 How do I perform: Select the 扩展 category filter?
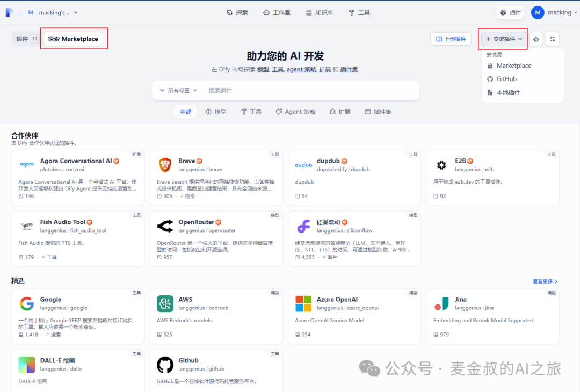pyautogui.click(x=340, y=112)
